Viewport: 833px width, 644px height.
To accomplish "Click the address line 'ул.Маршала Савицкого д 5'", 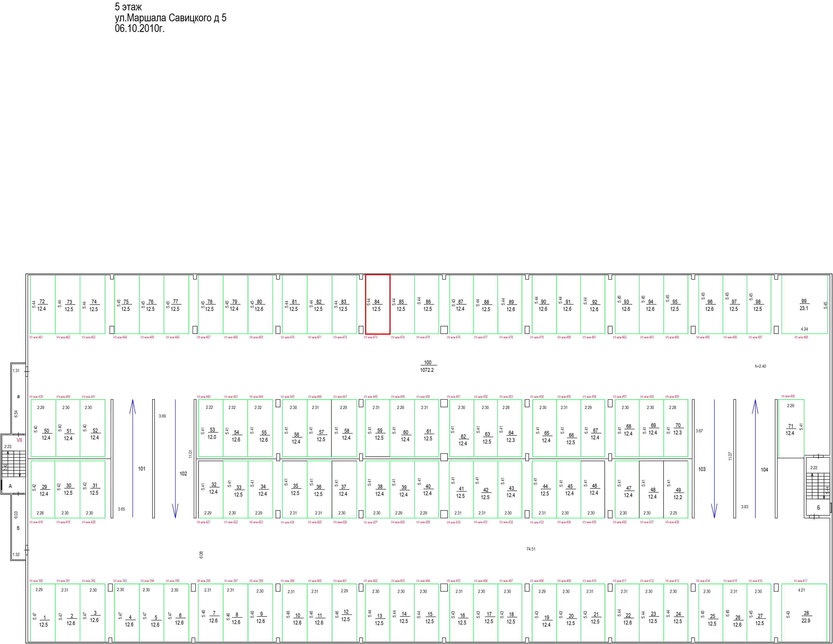I will click(x=170, y=18).
